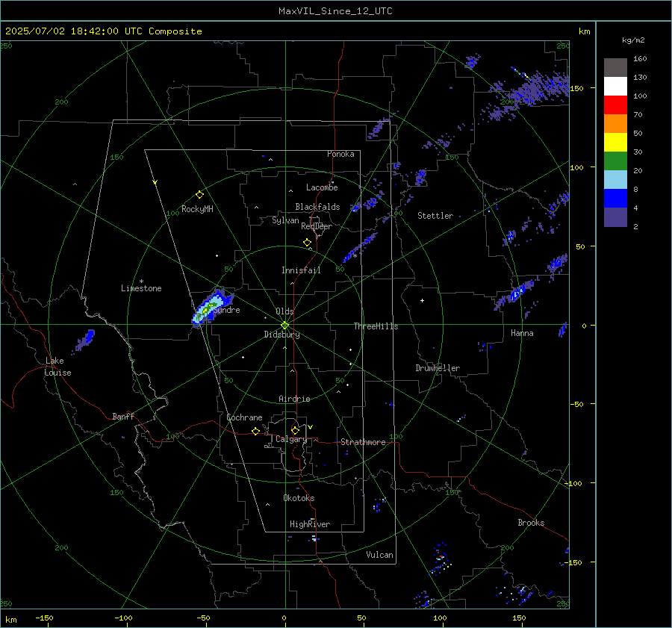Click the green 30 kg/m2 legend swatch

[615, 161]
